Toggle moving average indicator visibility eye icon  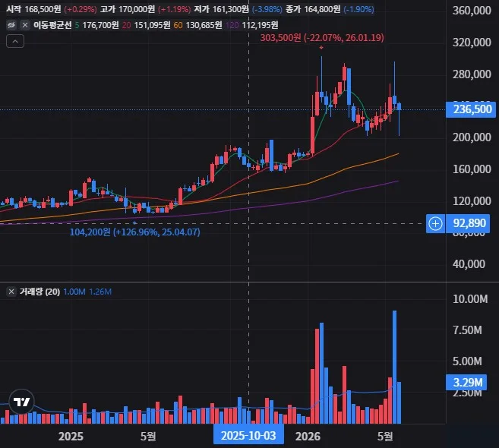(11, 25)
